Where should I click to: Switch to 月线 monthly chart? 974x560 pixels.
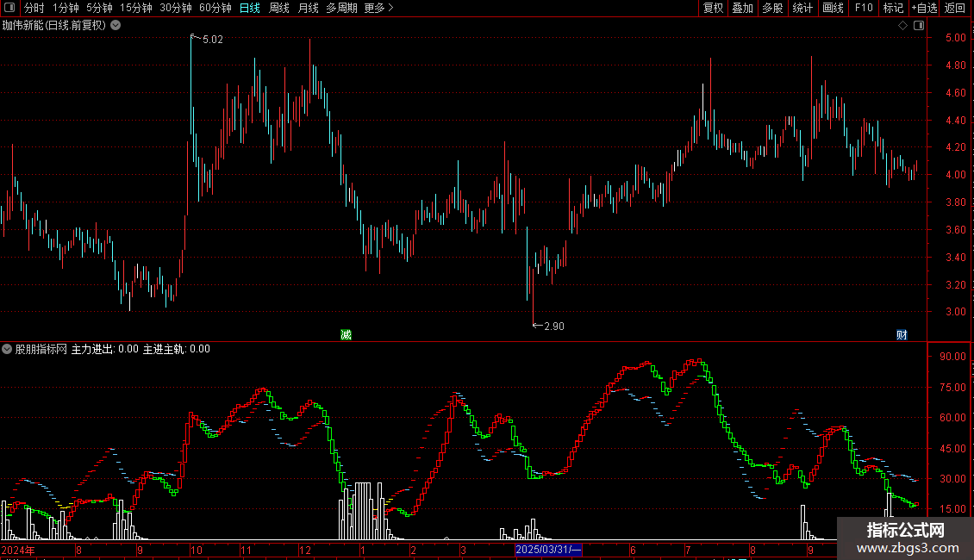coord(308,8)
